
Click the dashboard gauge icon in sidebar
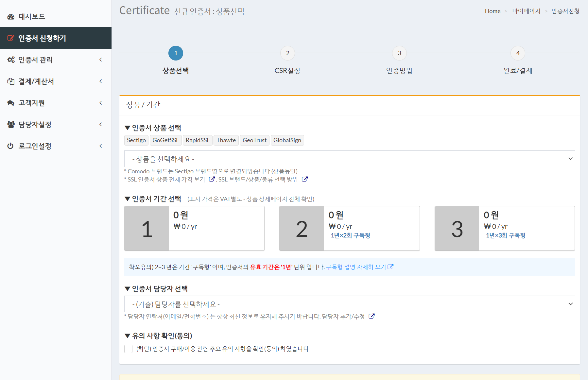point(11,17)
